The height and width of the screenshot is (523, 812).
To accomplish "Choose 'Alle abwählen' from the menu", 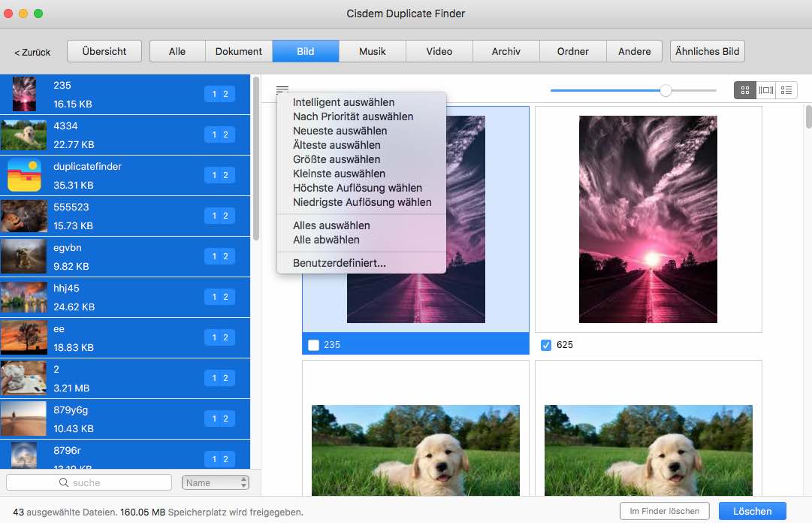I will point(326,240).
